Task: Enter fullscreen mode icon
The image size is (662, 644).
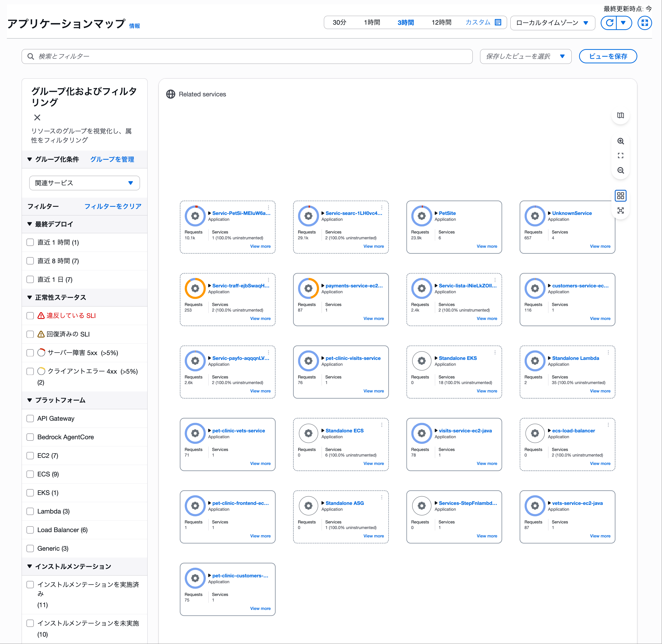Action: pos(644,23)
